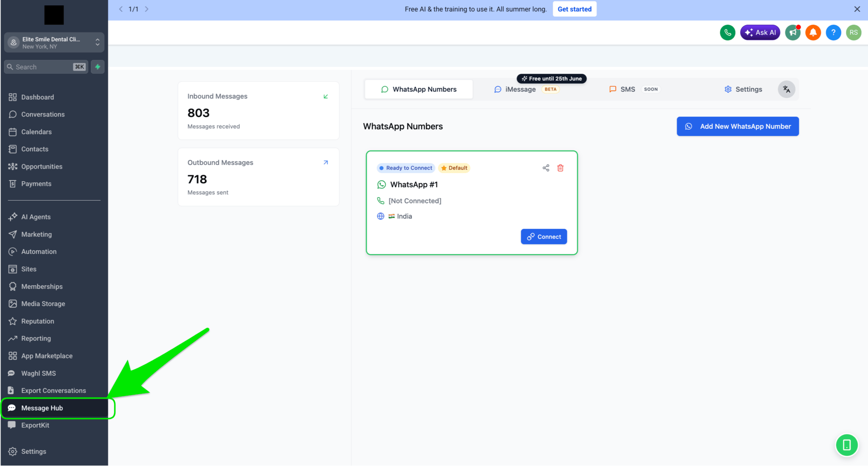
Task: Dismiss the promo banner with X
Action: (857, 9)
